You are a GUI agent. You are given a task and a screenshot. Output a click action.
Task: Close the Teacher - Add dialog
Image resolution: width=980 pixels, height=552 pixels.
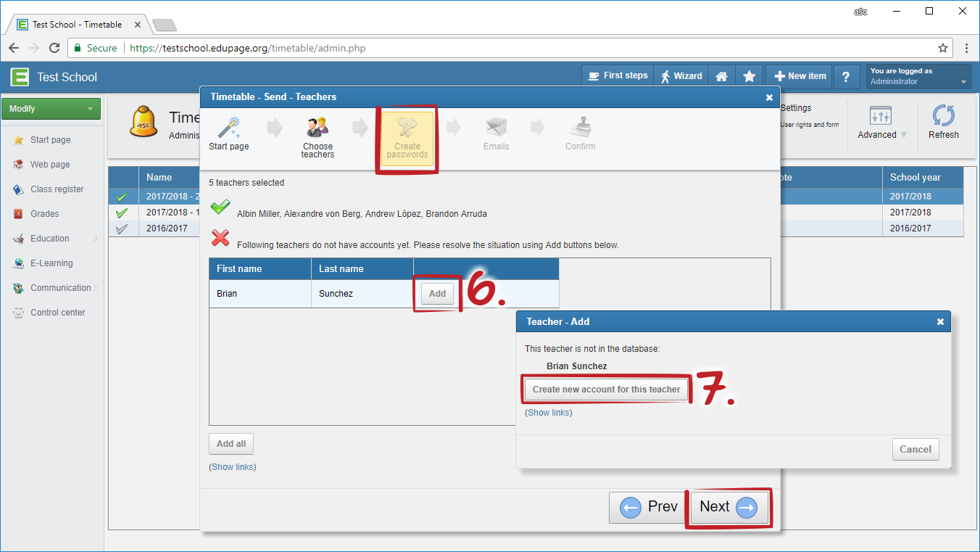pos(940,321)
